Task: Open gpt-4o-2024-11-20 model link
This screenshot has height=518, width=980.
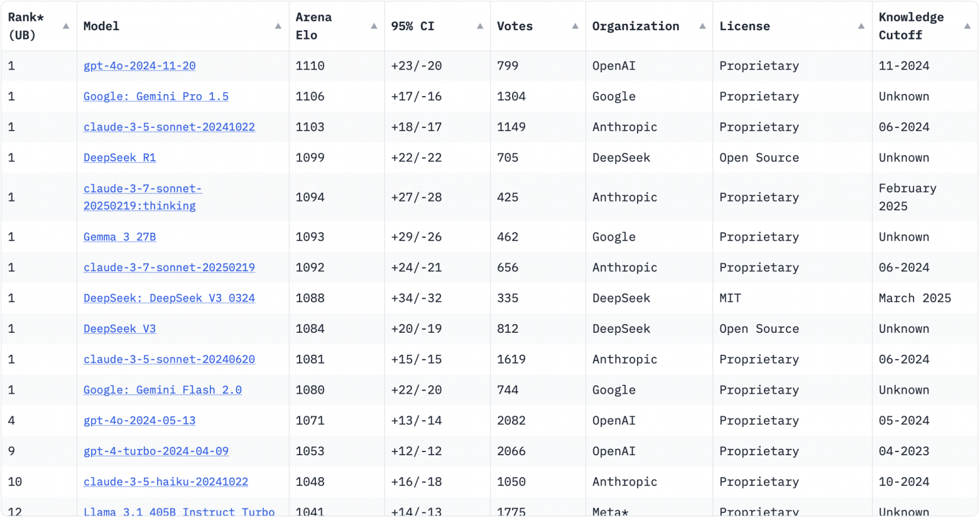Action: point(139,66)
